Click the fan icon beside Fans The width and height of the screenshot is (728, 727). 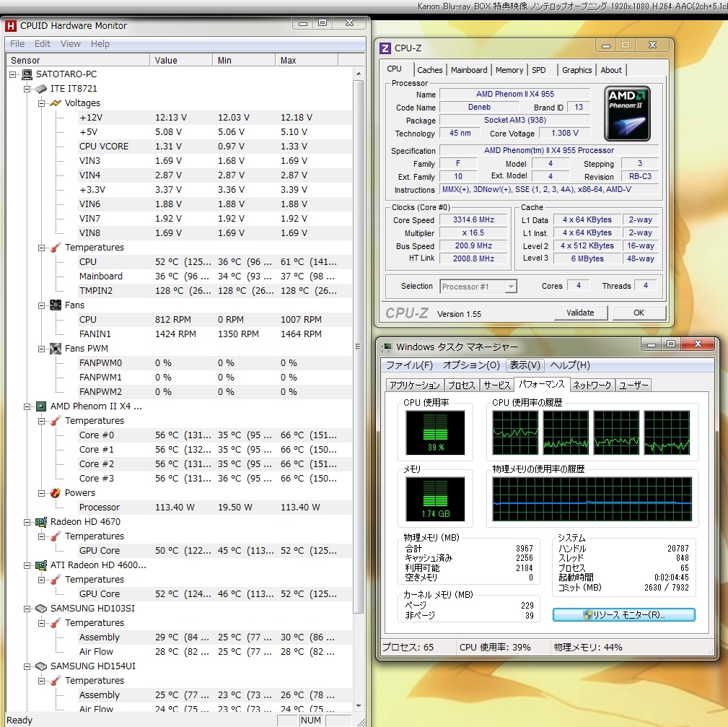tap(55, 305)
